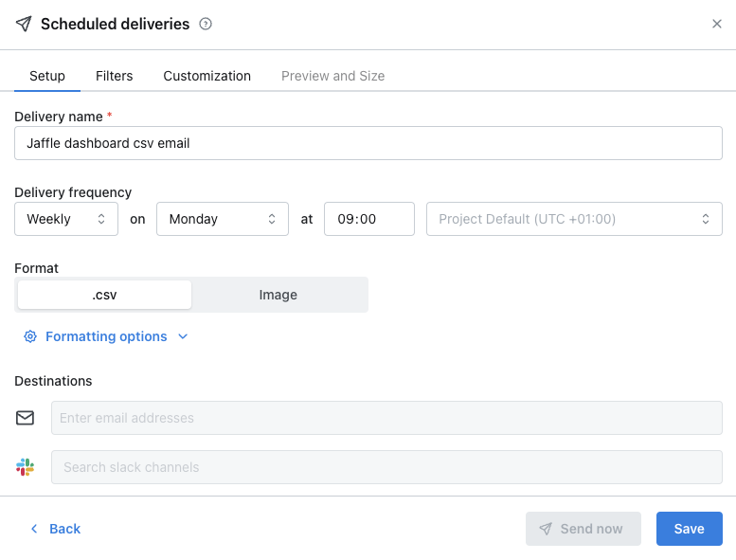Select the .csv format option

click(104, 295)
